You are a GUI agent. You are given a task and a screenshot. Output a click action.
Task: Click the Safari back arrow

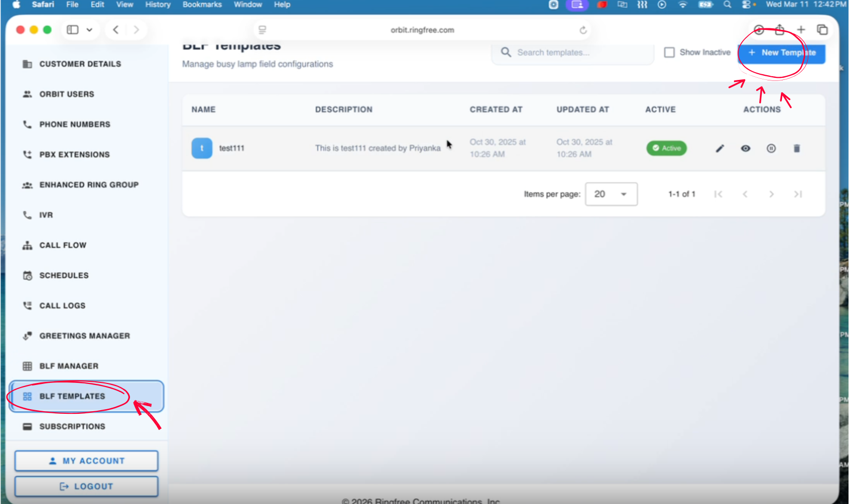point(116,30)
